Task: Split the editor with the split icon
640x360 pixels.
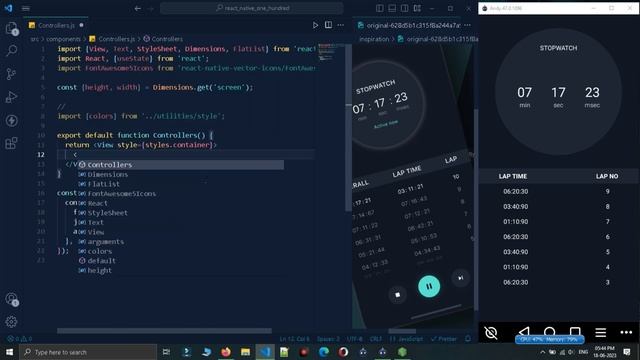Action: pos(328,25)
